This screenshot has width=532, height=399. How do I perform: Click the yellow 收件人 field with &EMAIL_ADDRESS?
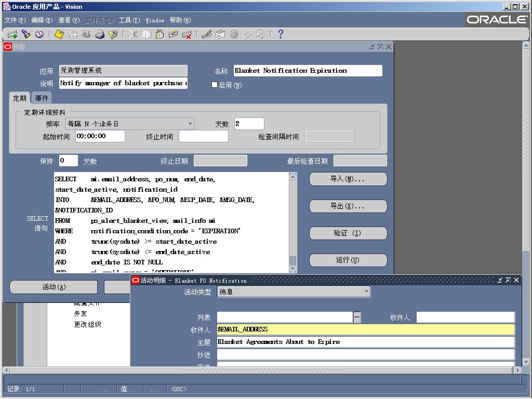click(x=366, y=329)
